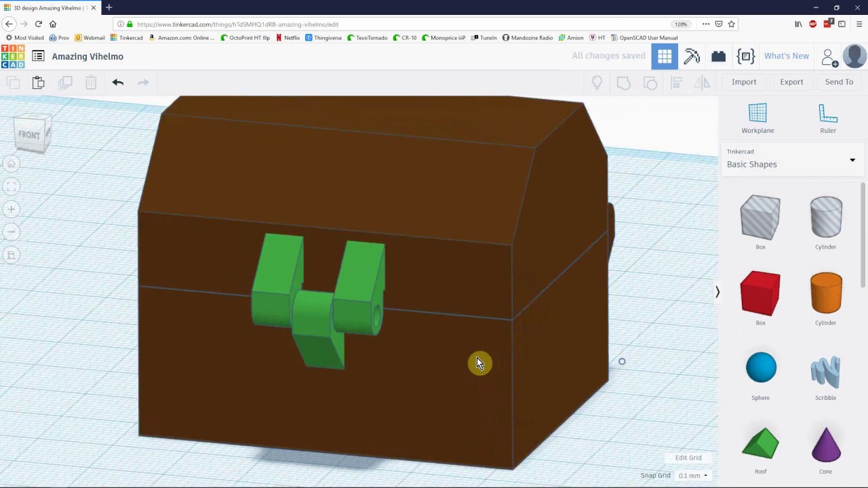
Task: Open the Netflix bookmark
Action: pos(288,38)
